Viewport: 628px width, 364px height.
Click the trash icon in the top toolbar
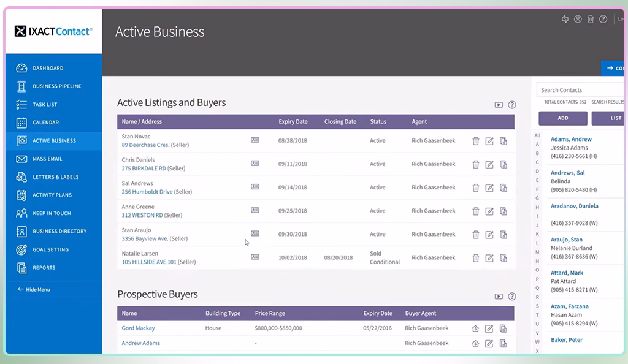pyautogui.click(x=590, y=19)
